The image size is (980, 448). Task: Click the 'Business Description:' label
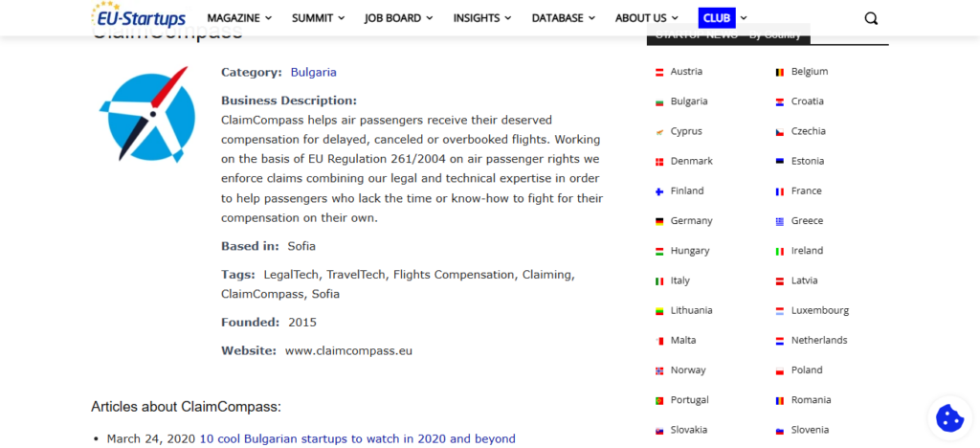(x=289, y=101)
